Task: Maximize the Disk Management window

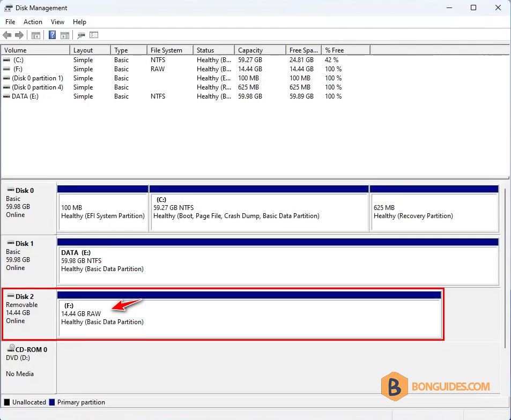Action: pyautogui.click(x=473, y=7)
